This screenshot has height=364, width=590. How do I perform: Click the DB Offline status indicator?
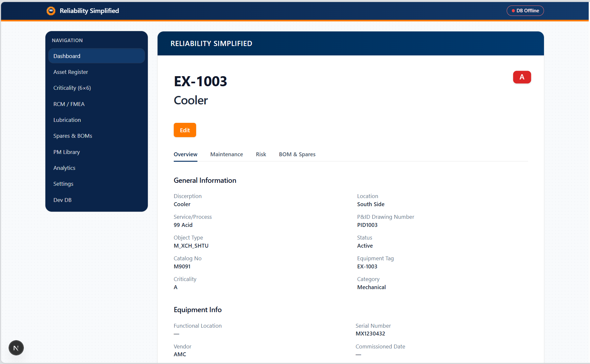tap(525, 11)
